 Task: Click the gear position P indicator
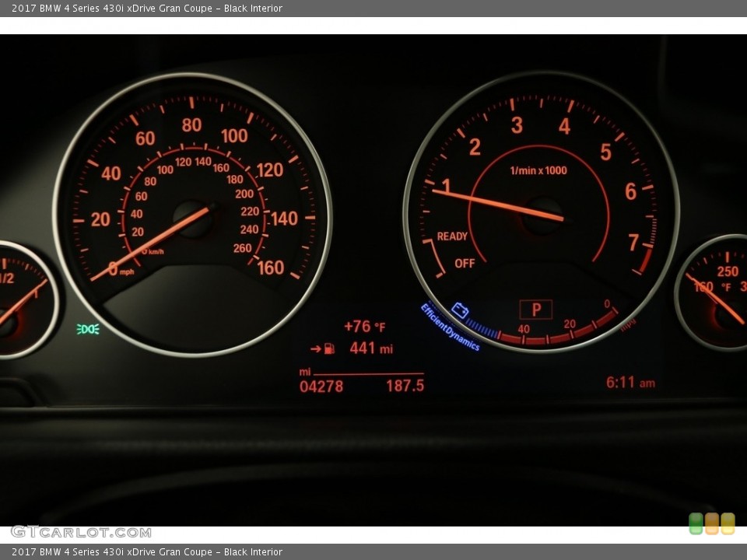(x=536, y=310)
